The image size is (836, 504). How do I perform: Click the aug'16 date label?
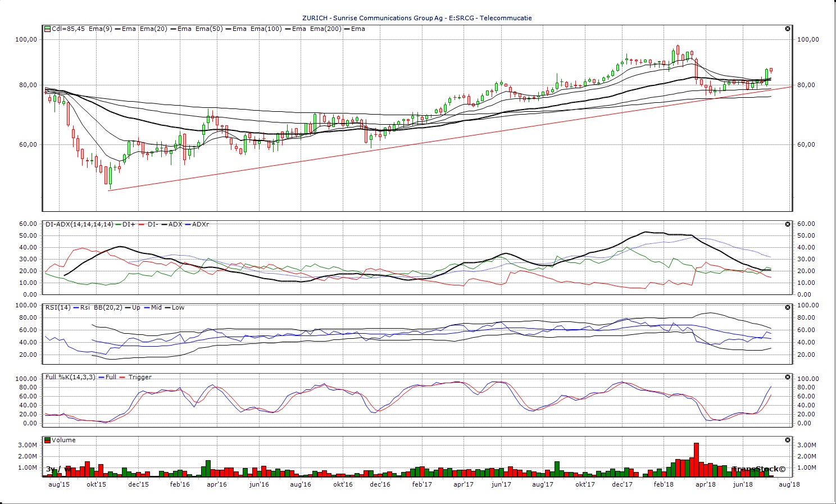tap(301, 484)
